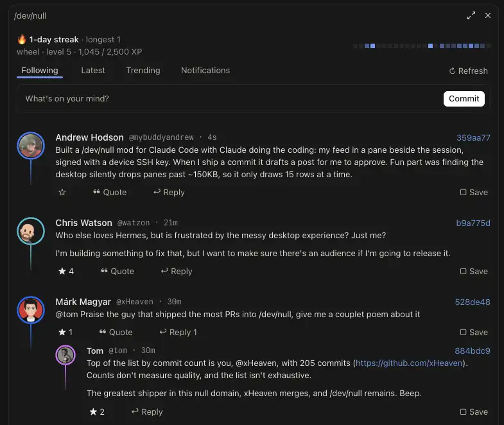504x425 pixels.
Task: Star Andrew Hodson's post
Action: (62, 192)
